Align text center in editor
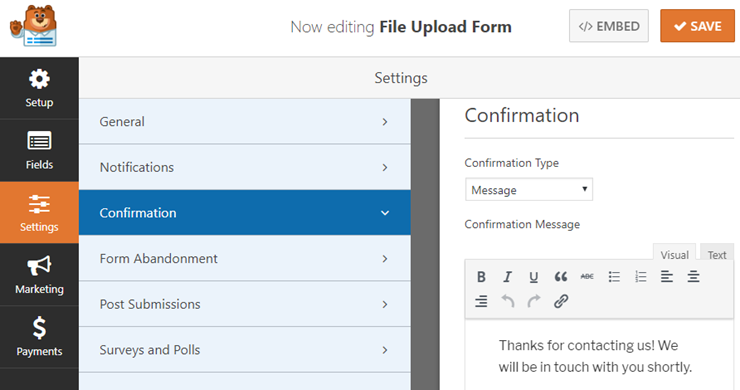This screenshot has height=390, width=740. tap(693, 277)
